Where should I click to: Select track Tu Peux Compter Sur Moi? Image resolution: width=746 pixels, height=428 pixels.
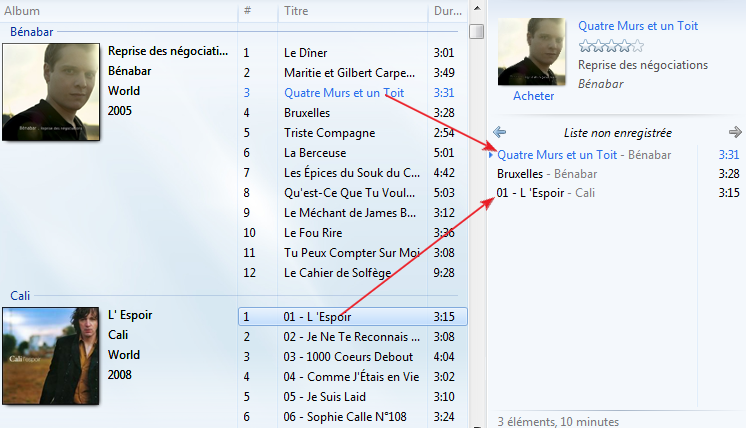(x=353, y=253)
